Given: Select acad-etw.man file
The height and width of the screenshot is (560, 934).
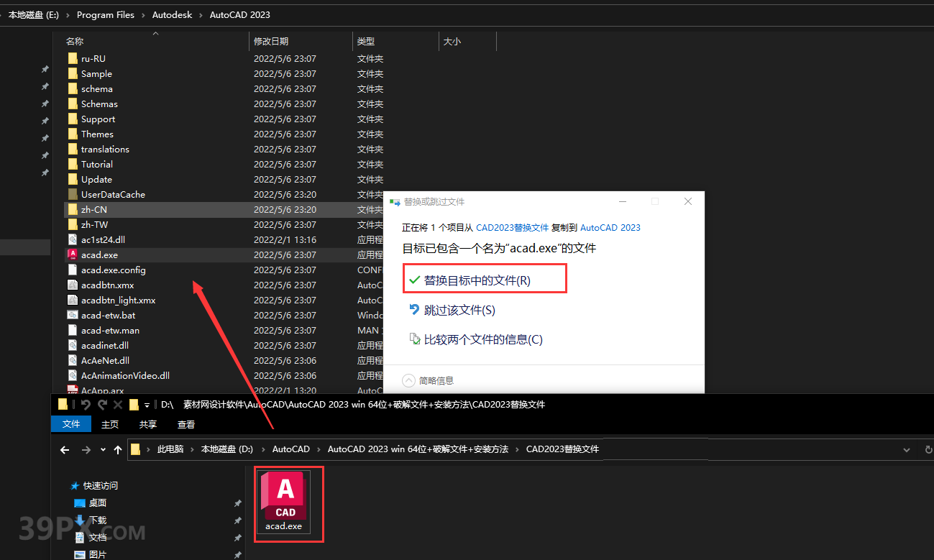Looking at the screenshot, I should tap(110, 330).
